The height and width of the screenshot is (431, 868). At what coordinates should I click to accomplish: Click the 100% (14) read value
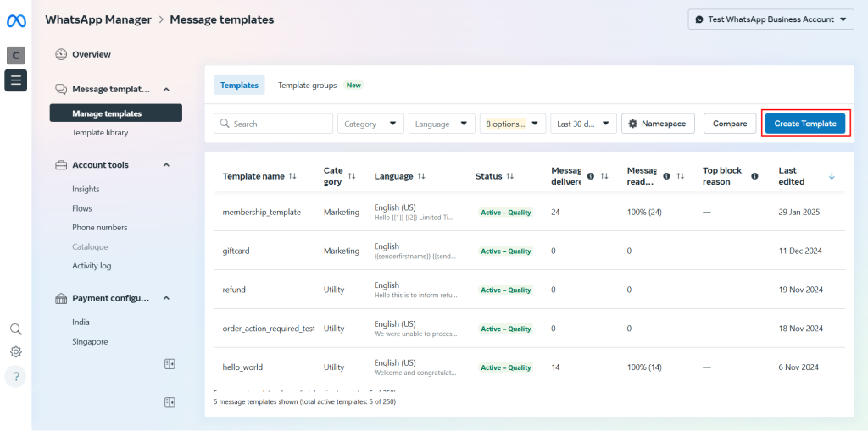(644, 367)
